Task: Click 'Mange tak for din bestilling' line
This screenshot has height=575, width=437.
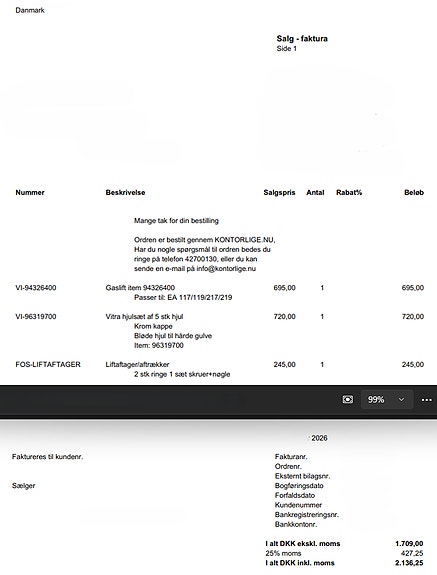Action: coord(176,221)
